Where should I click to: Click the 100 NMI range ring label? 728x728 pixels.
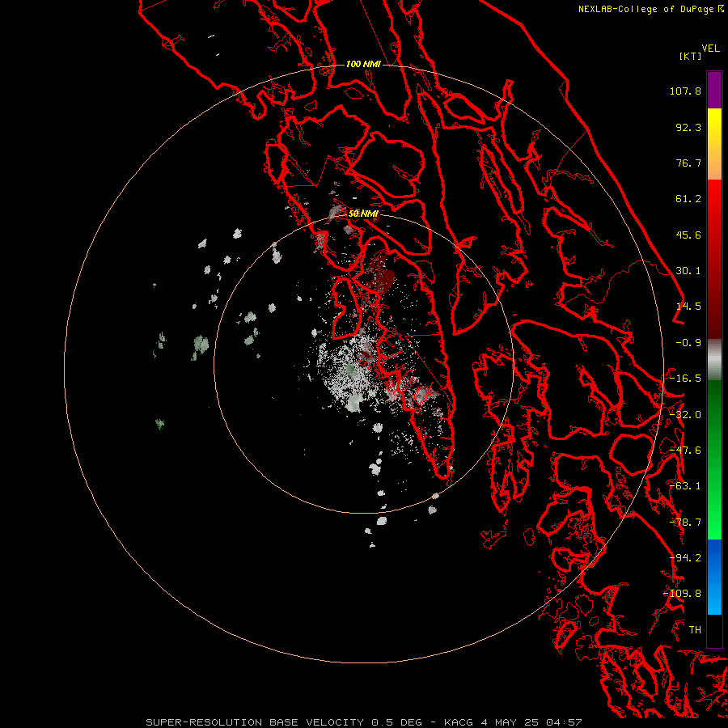pos(363,64)
